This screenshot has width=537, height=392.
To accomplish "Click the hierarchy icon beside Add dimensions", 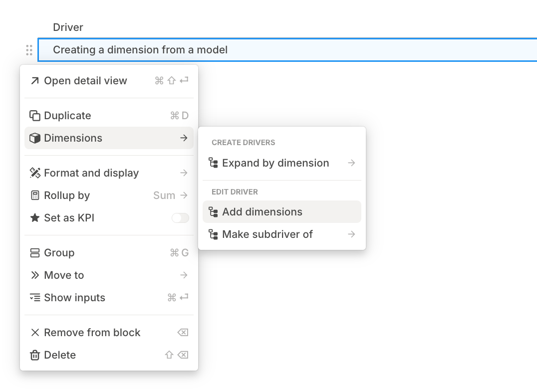I will [215, 211].
